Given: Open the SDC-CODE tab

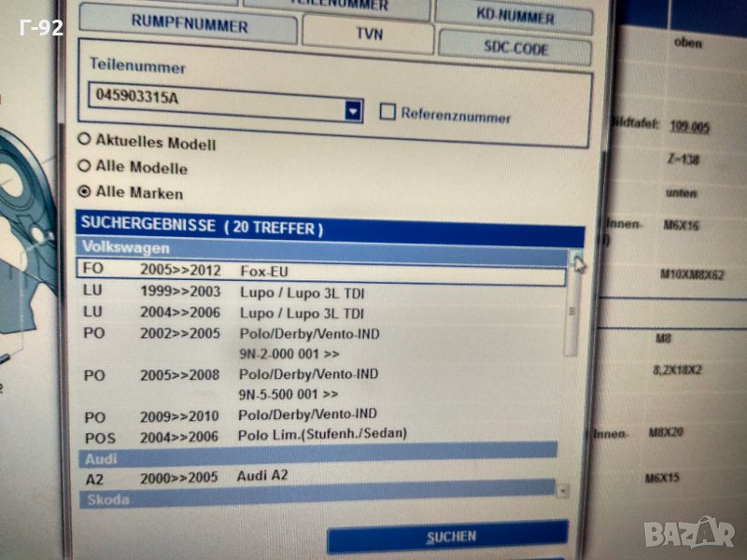Looking at the screenshot, I should (515, 48).
